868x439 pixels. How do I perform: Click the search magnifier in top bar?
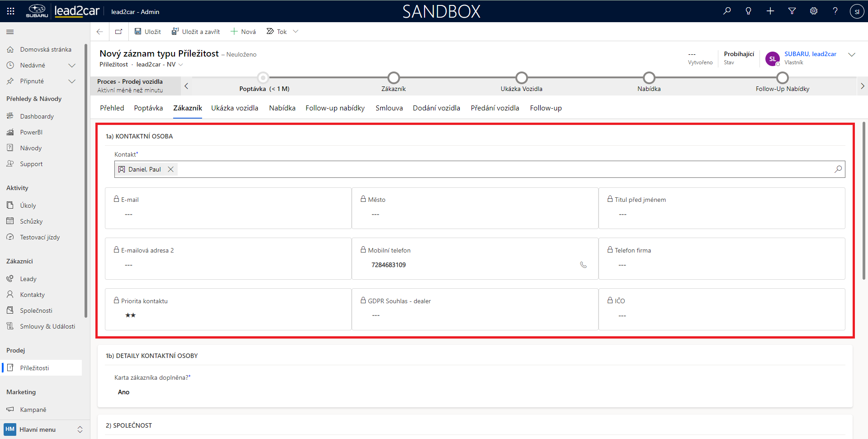727,11
